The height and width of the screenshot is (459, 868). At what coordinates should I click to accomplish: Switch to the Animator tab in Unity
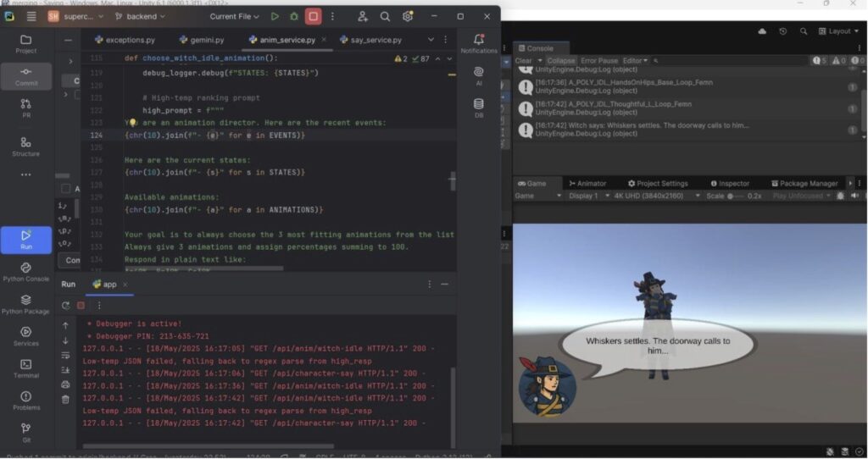pos(587,183)
